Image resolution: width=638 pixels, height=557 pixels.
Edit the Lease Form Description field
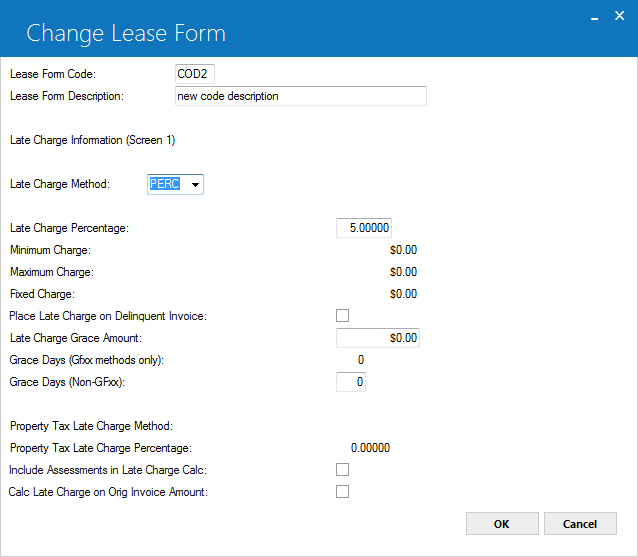coord(301,96)
